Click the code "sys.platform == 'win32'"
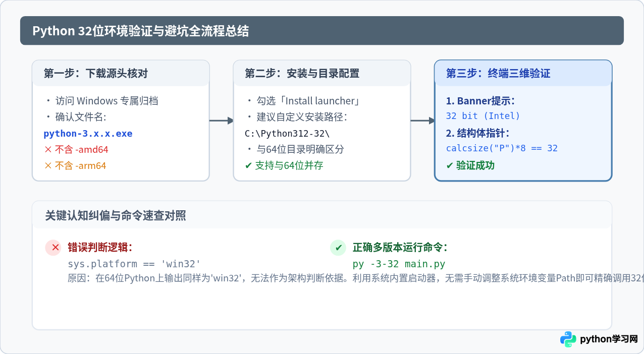Screen dimensions: 644x354 [134, 264]
